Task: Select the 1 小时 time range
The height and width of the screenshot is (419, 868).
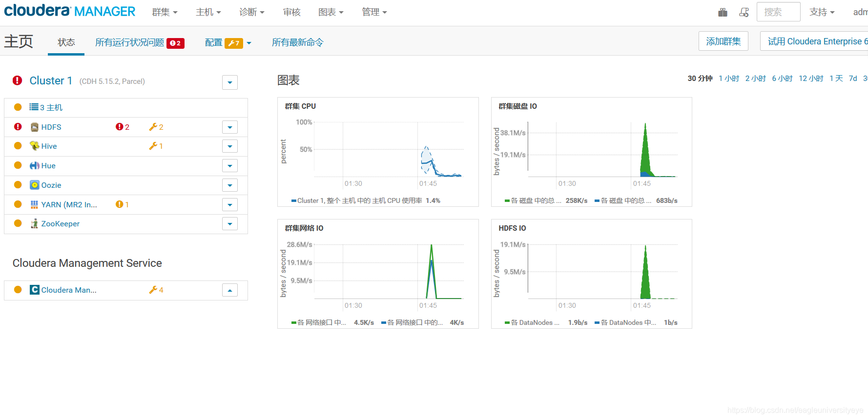Action: click(729, 78)
